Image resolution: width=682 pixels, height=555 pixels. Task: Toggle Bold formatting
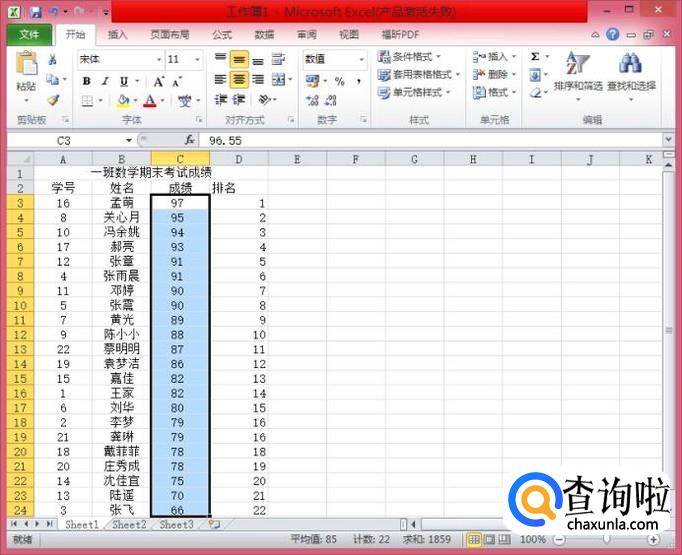coord(87,81)
